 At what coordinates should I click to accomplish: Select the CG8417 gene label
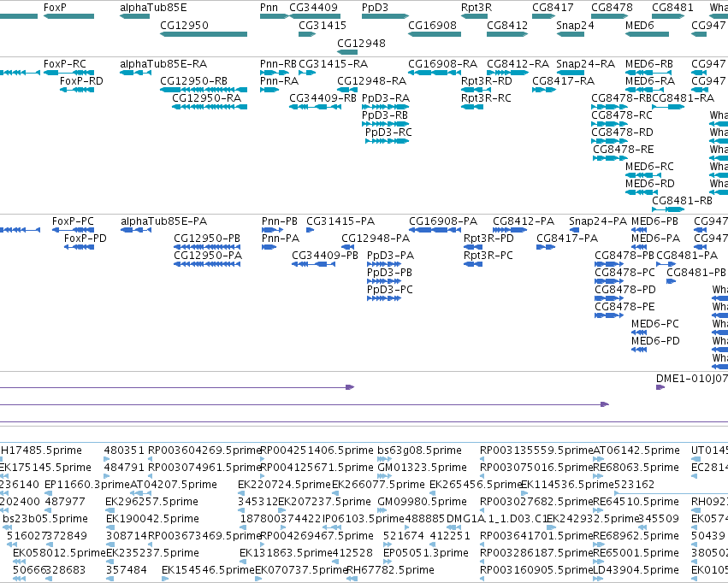pyautogui.click(x=553, y=8)
